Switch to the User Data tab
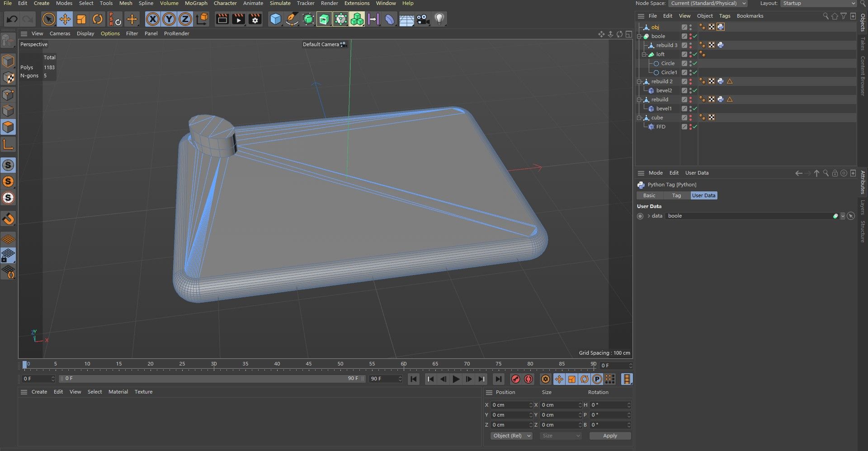The image size is (868, 451). click(703, 195)
